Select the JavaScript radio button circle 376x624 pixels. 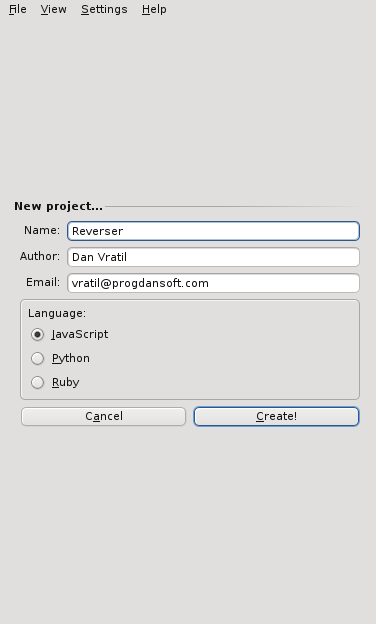tap(37, 334)
